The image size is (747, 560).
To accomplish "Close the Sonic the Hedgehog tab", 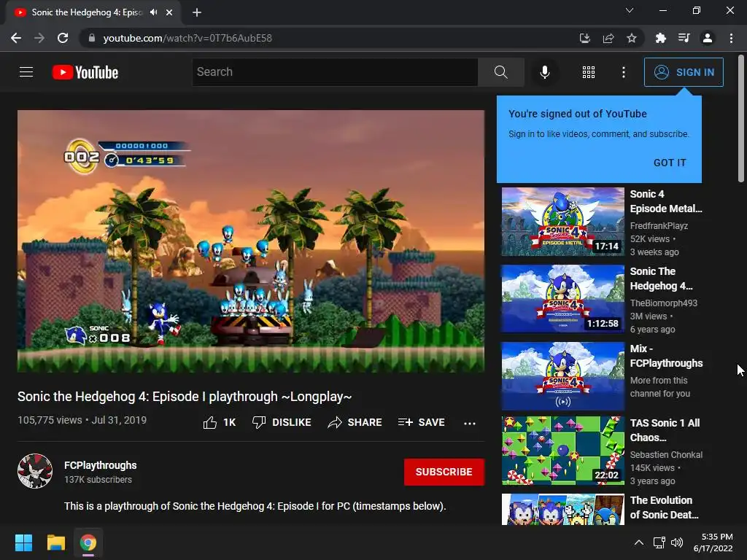I will [x=169, y=12].
